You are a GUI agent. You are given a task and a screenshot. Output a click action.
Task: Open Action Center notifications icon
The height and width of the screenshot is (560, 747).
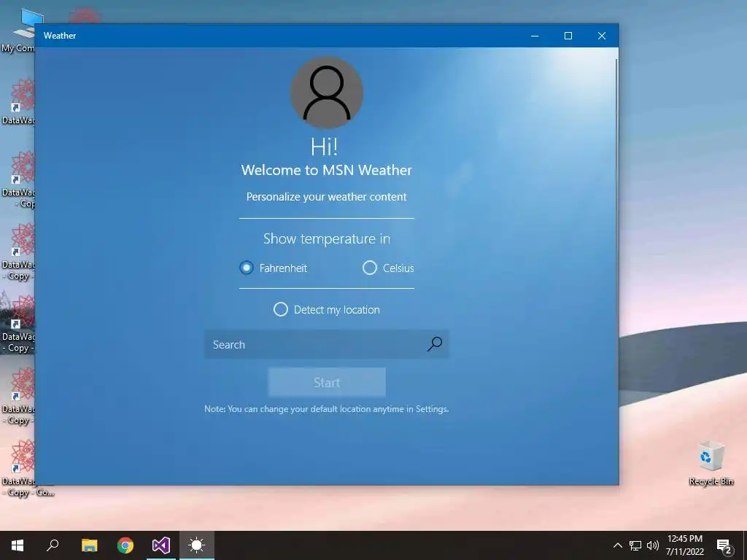[724, 546]
